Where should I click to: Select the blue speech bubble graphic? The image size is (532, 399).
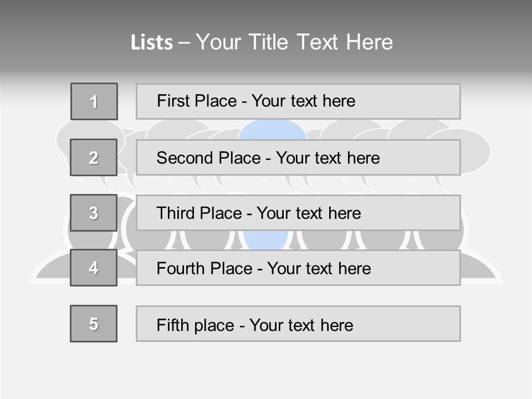pyautogui.click(x=273, y=130)
